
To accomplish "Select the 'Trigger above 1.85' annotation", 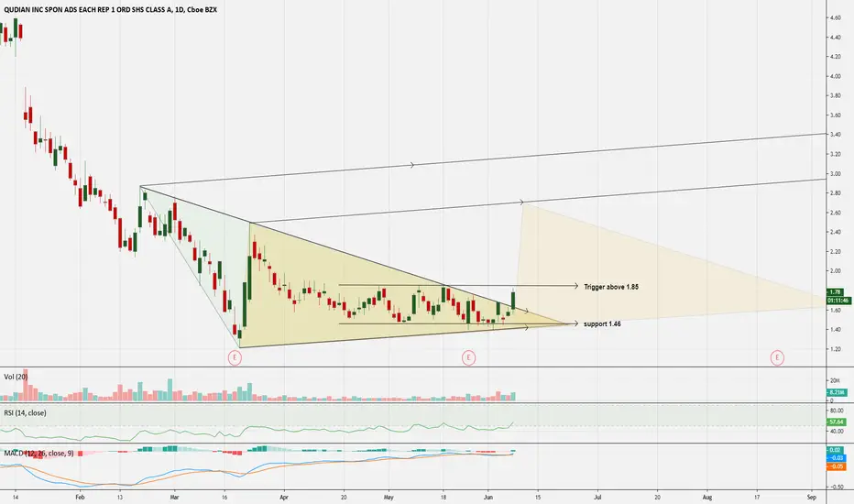I will (611, 287).
